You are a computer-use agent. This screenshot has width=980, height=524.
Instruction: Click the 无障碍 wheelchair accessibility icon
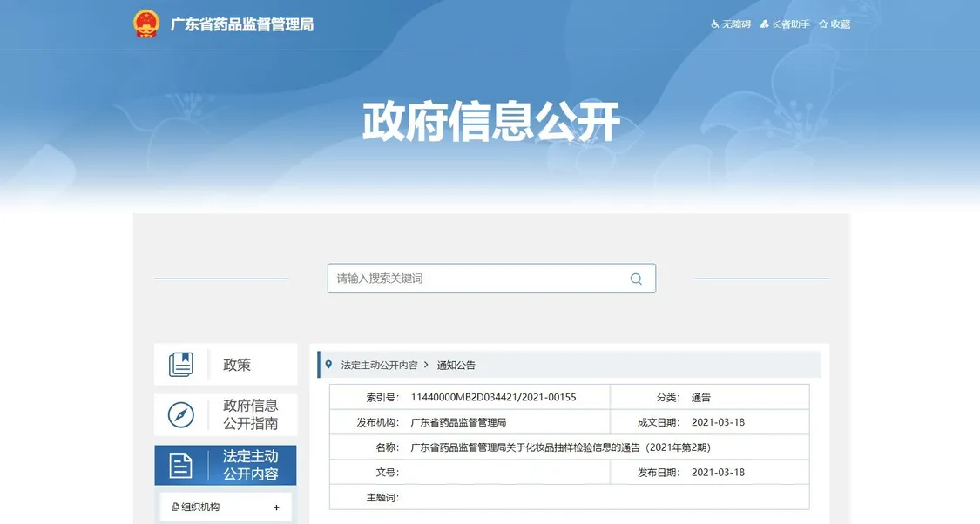715,24
